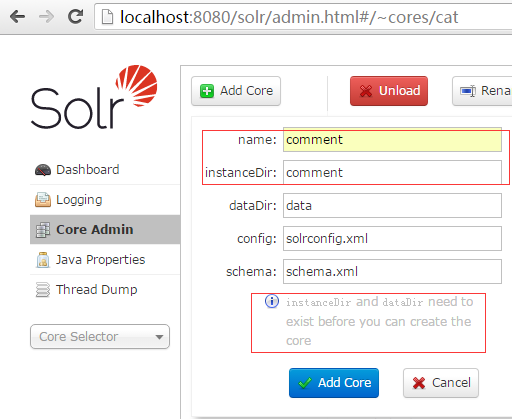Unload the selected core
The height and width of the screenshot is (419, 512).
(389, 91)
